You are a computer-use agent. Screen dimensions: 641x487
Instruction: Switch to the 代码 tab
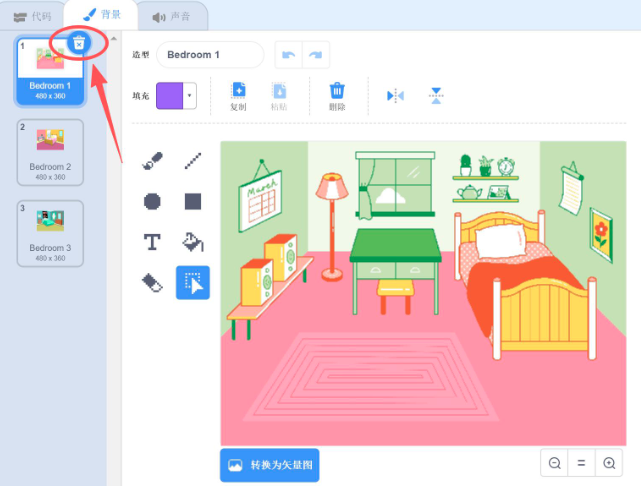pyautogui.click(x=32, y=16)
